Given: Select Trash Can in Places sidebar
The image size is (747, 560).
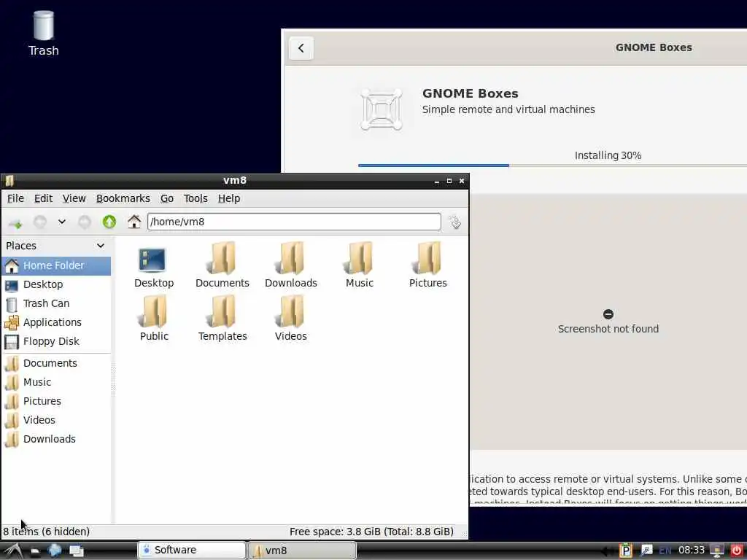Looking at the screenshot, I should [56, 304].
